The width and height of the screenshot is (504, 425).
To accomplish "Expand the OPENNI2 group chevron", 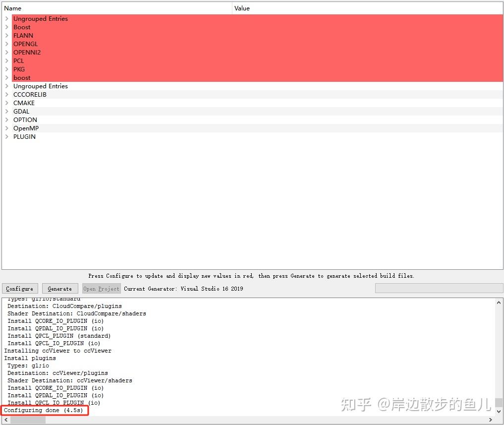I will [7, 52].
